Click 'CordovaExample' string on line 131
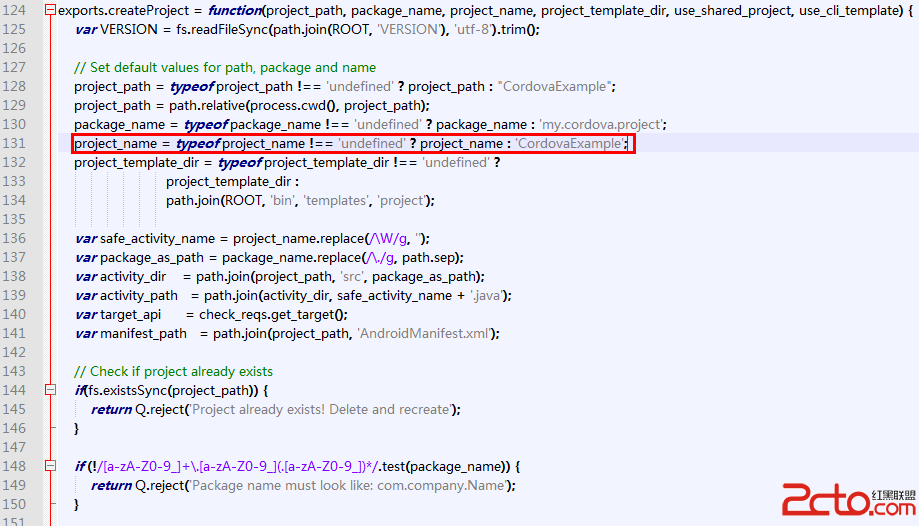919x526 pixels. click(x=569, y=143)
